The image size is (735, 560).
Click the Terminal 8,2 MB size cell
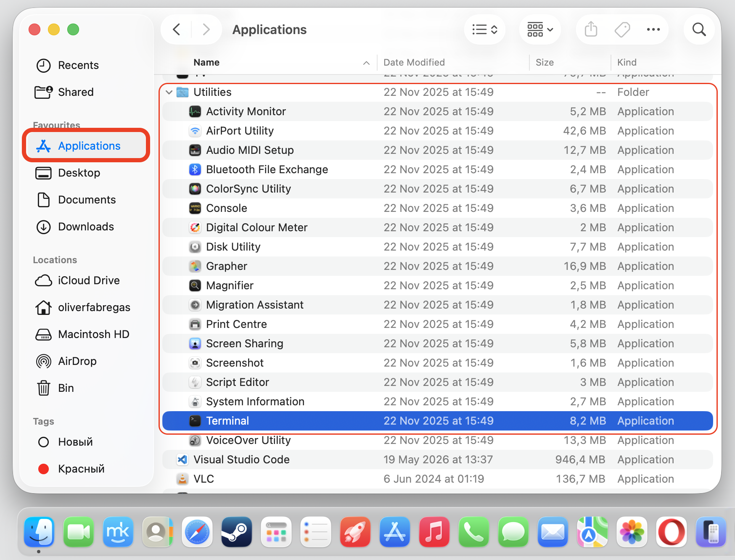pos(588,421)
